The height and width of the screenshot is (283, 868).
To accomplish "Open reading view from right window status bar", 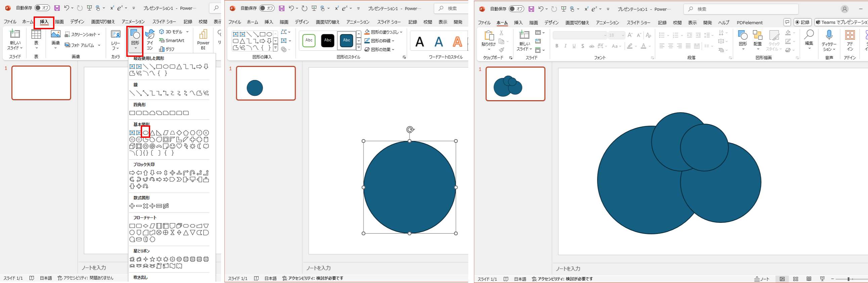I will point(809,279).
